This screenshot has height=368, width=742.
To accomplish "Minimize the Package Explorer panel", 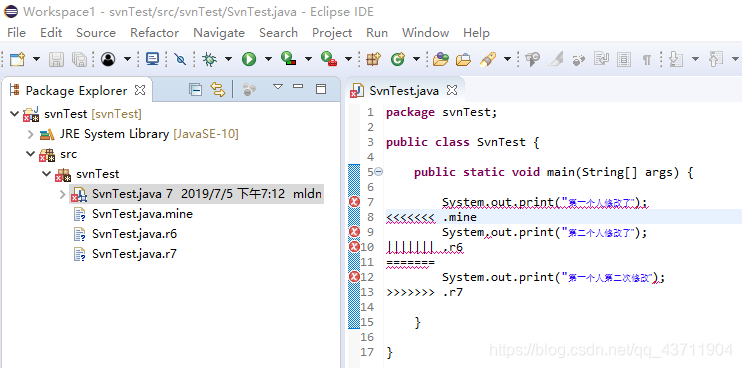I will coord(298,86).
